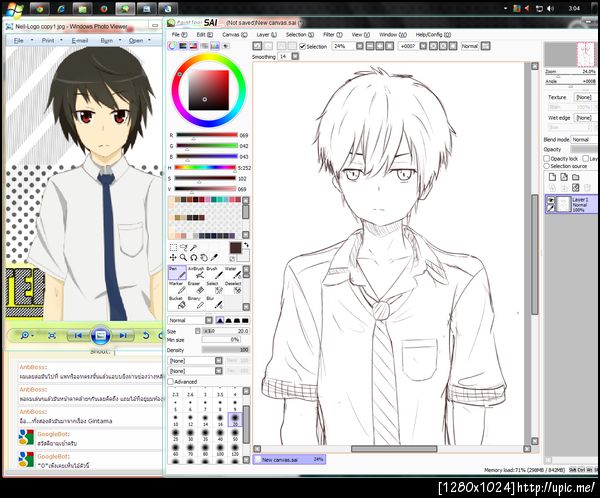600x498 pixels.
Task: Open the layer Blend mode dropdown
Action: tap(584, 140)
